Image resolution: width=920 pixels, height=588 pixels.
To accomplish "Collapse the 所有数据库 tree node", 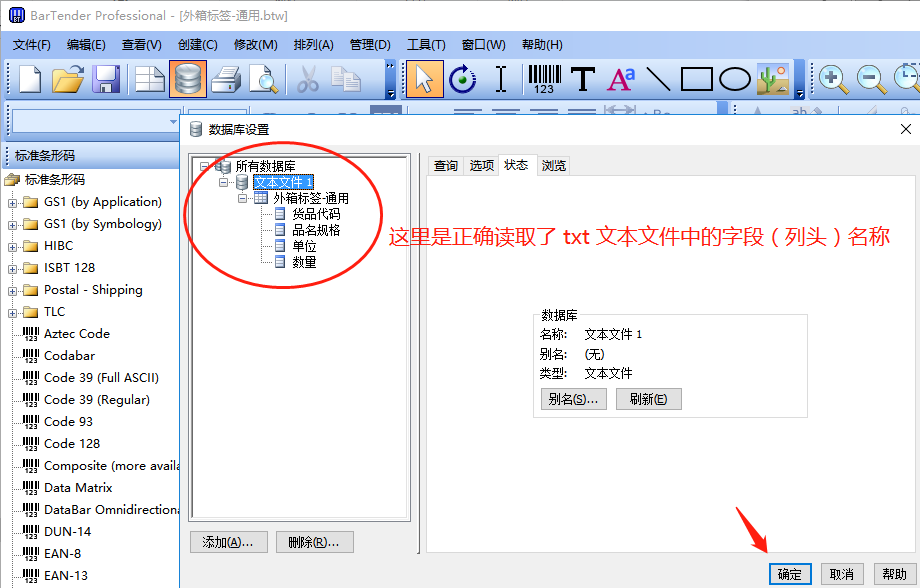I will pyautogui.click(x=204, y=167).
